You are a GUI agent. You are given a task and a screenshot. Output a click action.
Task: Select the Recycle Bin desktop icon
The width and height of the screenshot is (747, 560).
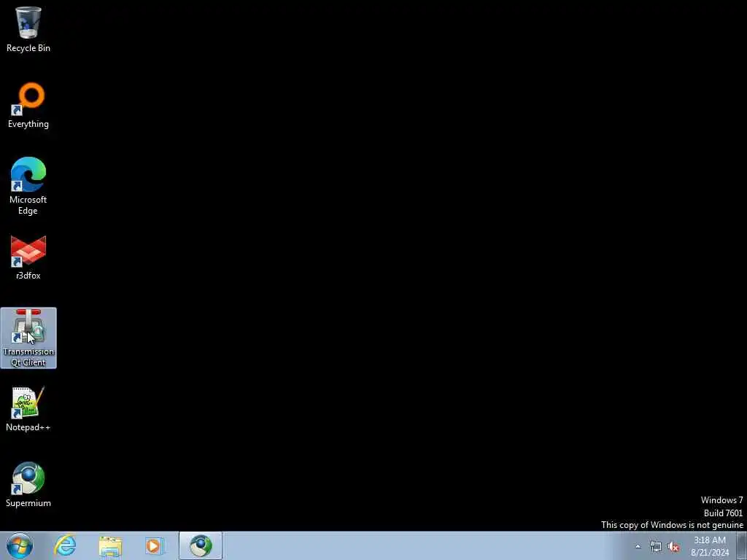pos(28,29)
